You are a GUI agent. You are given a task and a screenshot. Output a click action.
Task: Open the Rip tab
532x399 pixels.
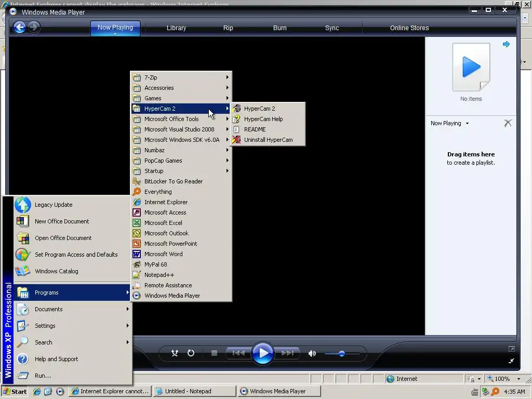228,28
